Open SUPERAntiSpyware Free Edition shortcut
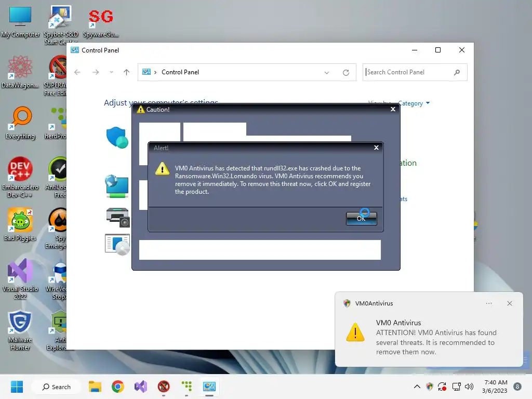Image resolution: width=532 pixels, height=399 pixels. (x=55, y=76)
